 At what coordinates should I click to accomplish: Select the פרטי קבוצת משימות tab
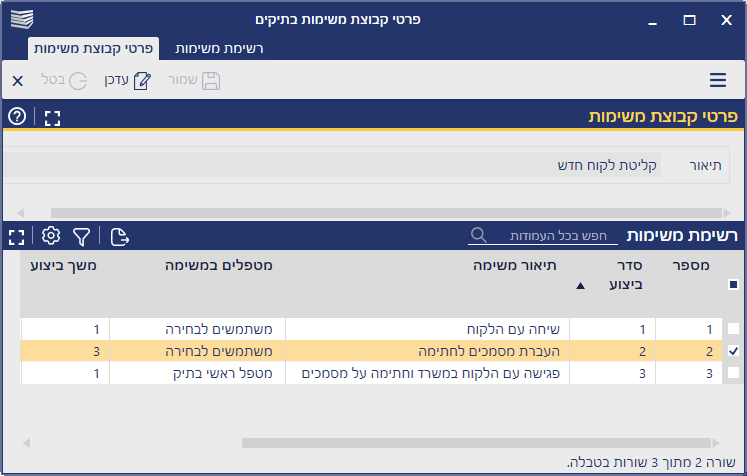point(94,48)
